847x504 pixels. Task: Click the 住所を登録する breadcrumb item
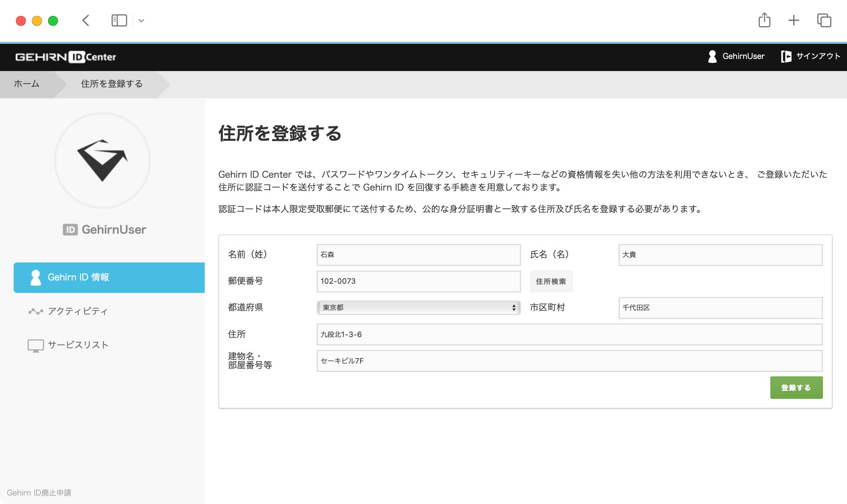(112, 84)
